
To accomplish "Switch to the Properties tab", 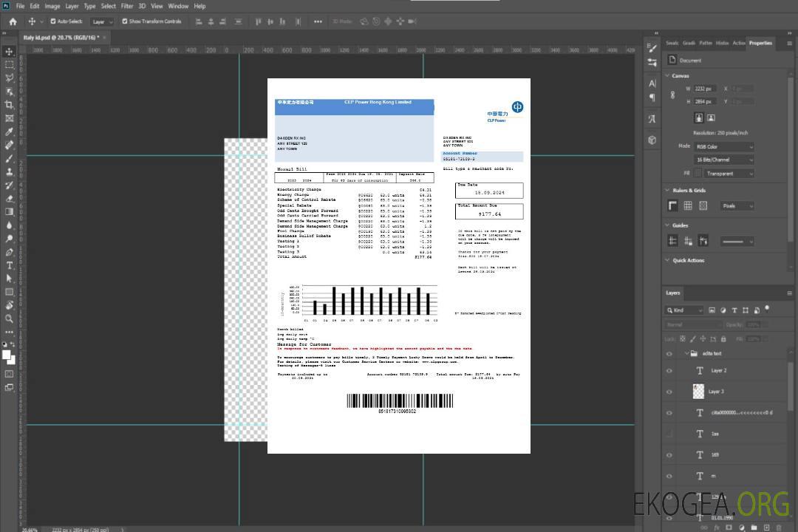I will [x=760, y=44].
